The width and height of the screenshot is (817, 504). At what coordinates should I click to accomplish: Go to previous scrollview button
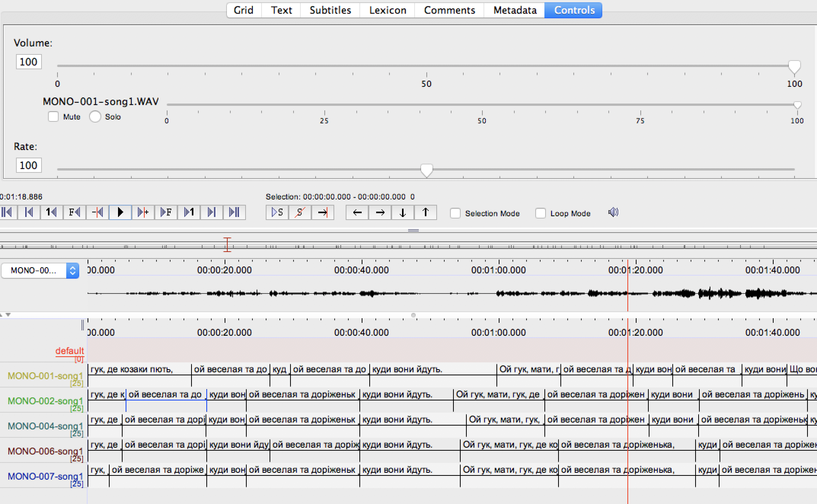coord(29,212)
